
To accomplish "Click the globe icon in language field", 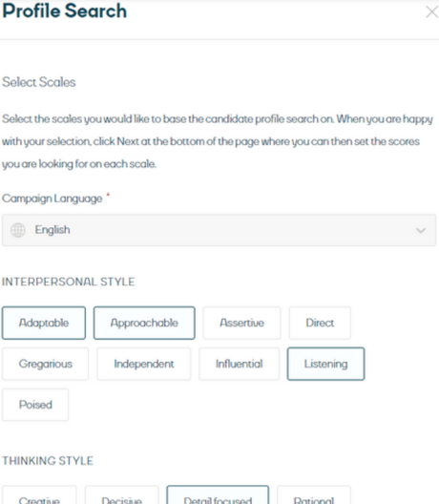I will point(18,230).
